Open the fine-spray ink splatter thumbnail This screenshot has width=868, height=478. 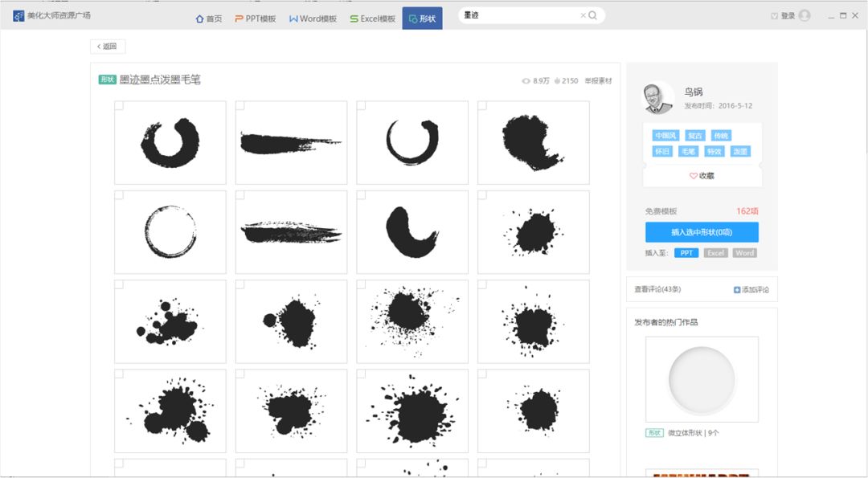pos(412,321)
